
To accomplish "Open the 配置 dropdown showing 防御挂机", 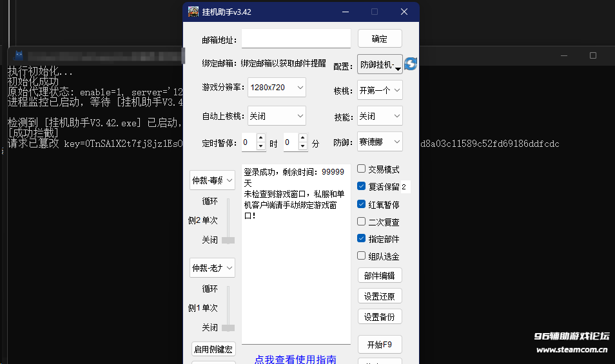I will point(380,64).
